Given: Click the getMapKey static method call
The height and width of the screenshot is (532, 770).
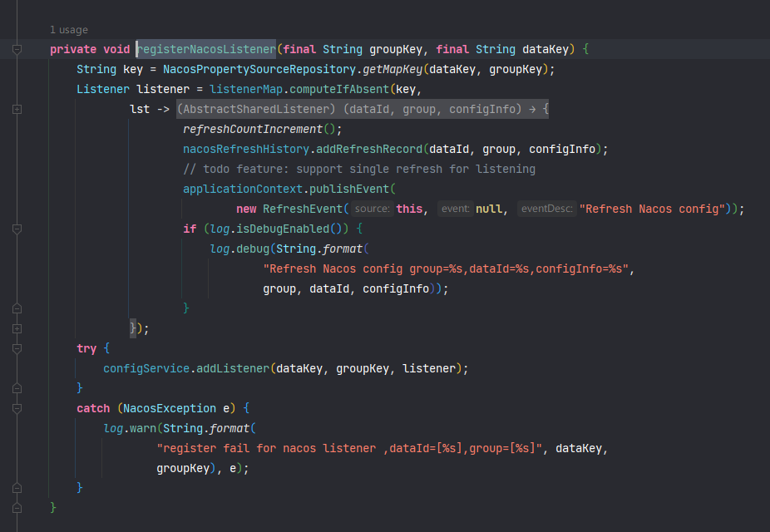Looking at the screenshot, I should click(x=392, y=69).
